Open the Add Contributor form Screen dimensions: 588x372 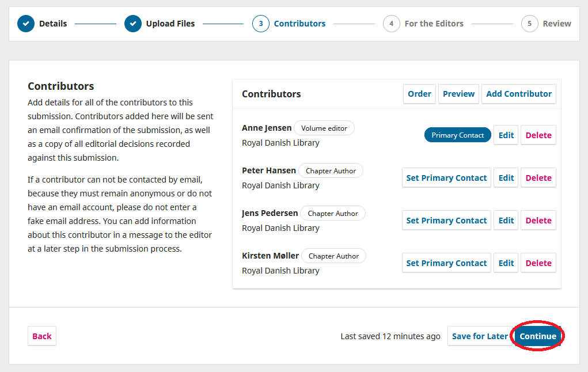point(518,94)
